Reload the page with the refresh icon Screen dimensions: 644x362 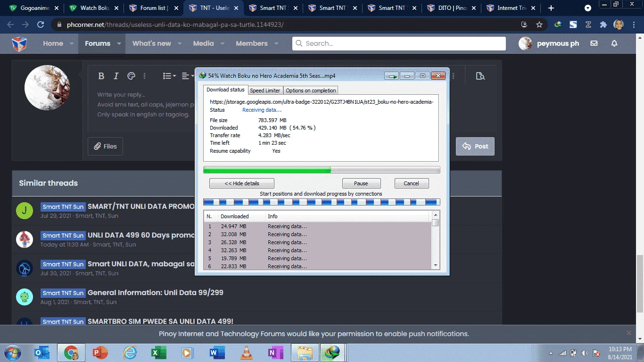click(x=41, y=25)
